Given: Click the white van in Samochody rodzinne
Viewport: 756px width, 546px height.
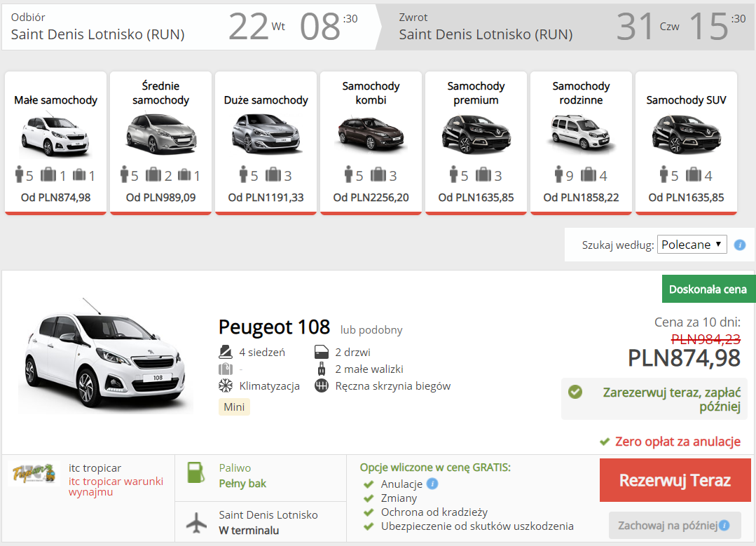Looking at the screenshot, I should tap(581, 132).
